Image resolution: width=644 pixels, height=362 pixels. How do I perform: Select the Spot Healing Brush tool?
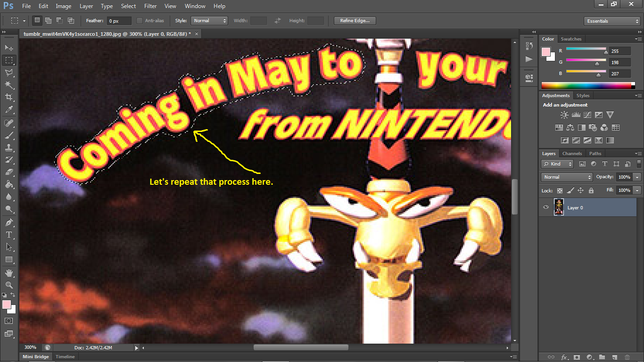pos(9,123)
